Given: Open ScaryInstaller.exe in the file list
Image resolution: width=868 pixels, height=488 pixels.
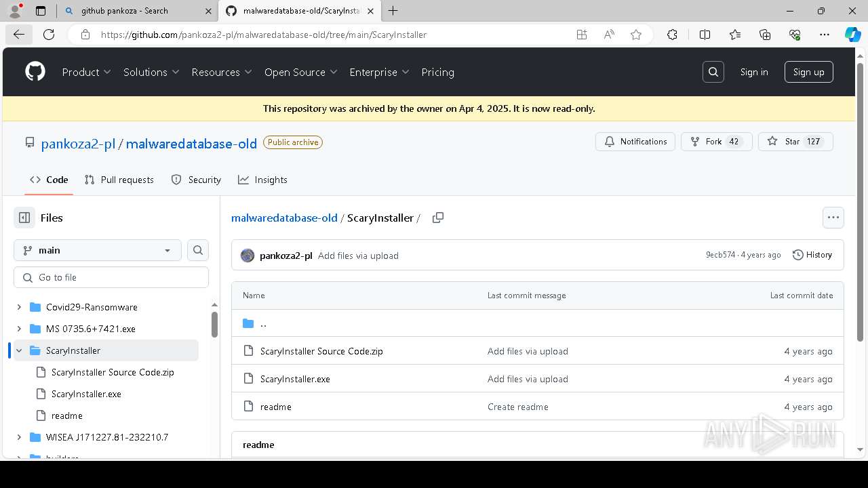Looking at the screenshot, I should click(295, 379).
